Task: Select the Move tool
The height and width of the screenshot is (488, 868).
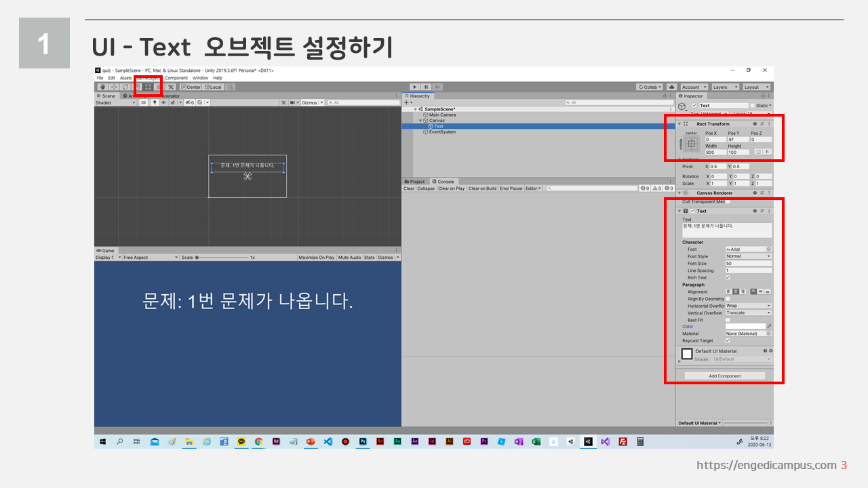Action: click(114, 87)
